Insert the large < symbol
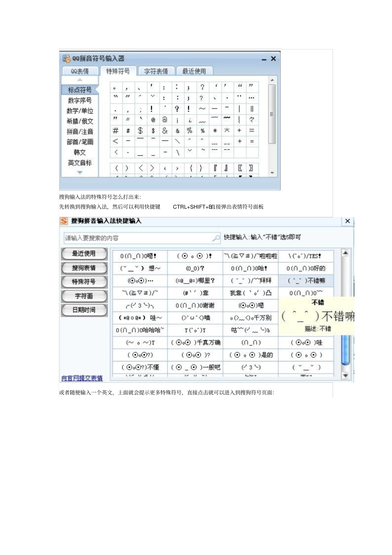Image resolution: width=392 pixels, height=555 pixels. coord(116,141)
